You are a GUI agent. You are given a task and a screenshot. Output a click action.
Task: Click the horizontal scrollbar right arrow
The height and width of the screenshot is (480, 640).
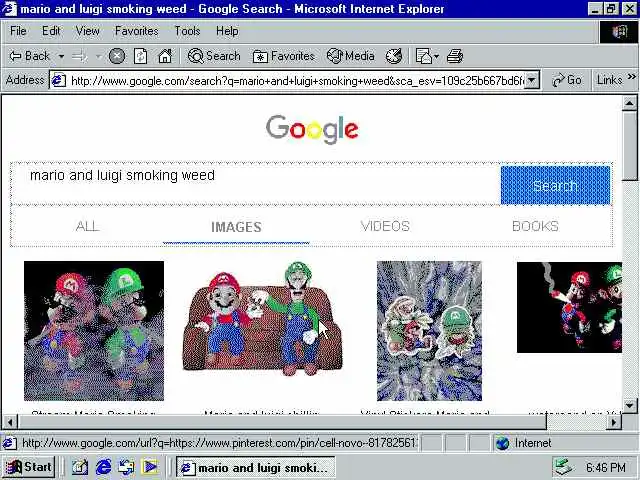(x=613, y=422)
